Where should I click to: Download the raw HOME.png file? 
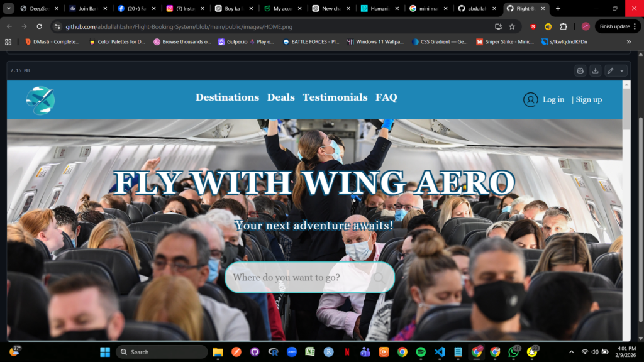[x=595, y=70]
